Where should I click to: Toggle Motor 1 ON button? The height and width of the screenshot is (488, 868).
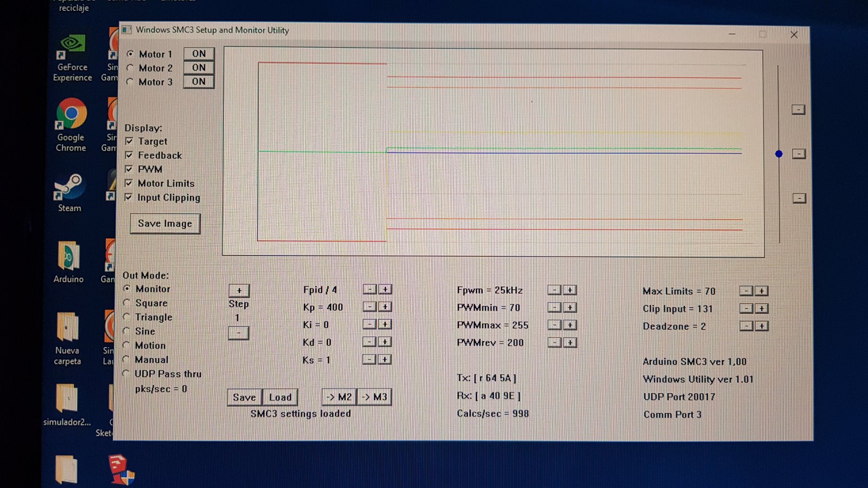pos(199,54)
